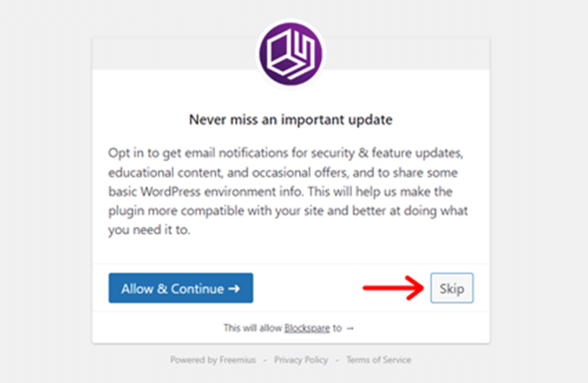Screen dimensions: 588x383
Task: Expand "This will allow Blockspare to" permissions
Action: tap(289, 328)
